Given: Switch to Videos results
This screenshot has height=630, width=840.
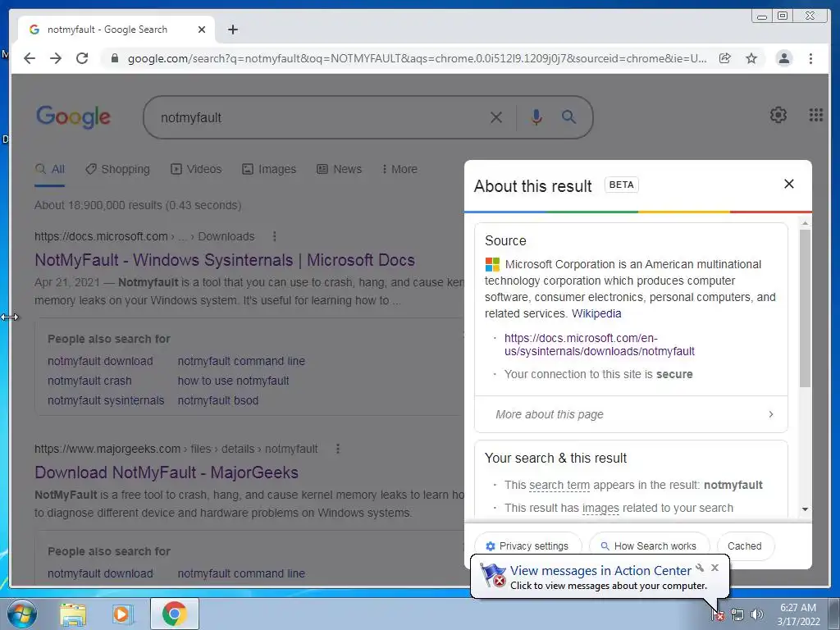Looking at the screenshot, I should pyautogui.click(x=196, y=169).
